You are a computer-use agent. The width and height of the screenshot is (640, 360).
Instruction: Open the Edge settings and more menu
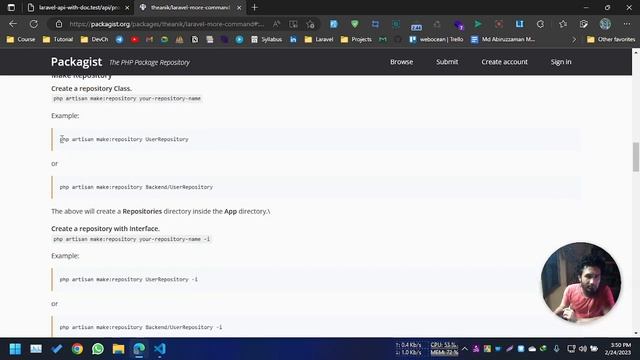point(627,24)
